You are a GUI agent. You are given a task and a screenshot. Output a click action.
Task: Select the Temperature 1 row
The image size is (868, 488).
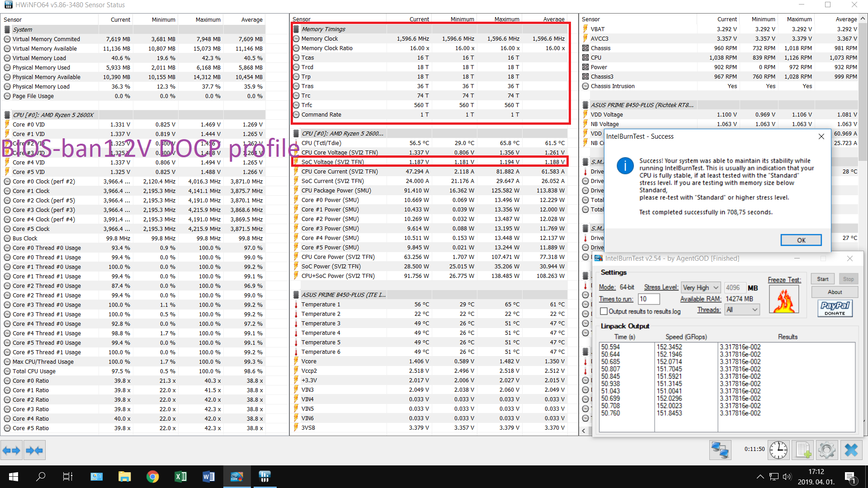point(429,305)
